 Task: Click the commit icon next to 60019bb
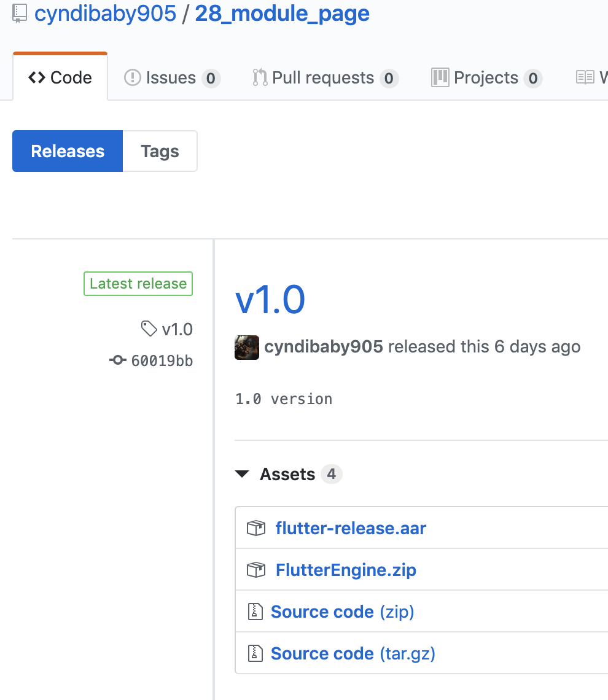(x=118, y=360)
